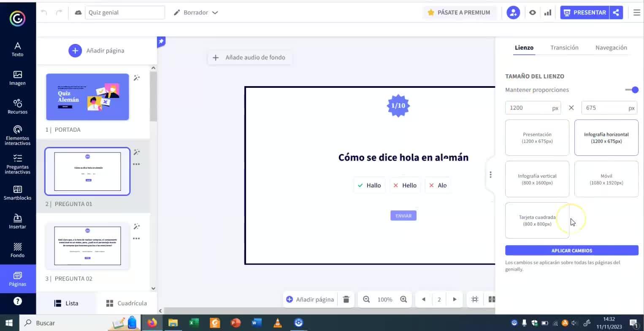Image resolution: width=644 pixels, height=331 pixels.
Task: Toggle preview eye icon
Action: [533, 13]
